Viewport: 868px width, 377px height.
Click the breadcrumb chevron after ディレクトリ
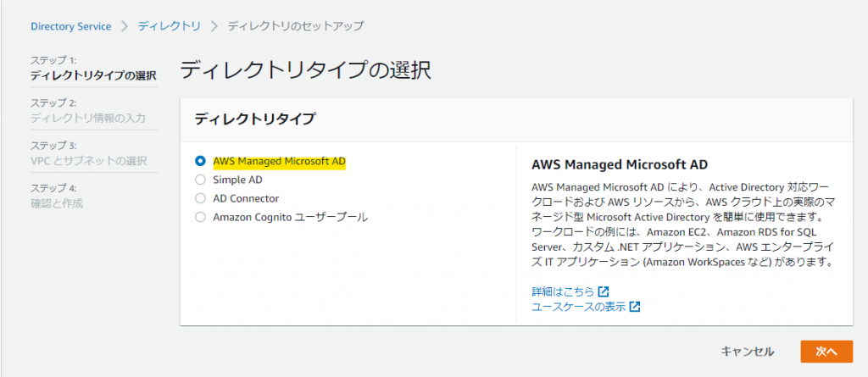(214, 26)
